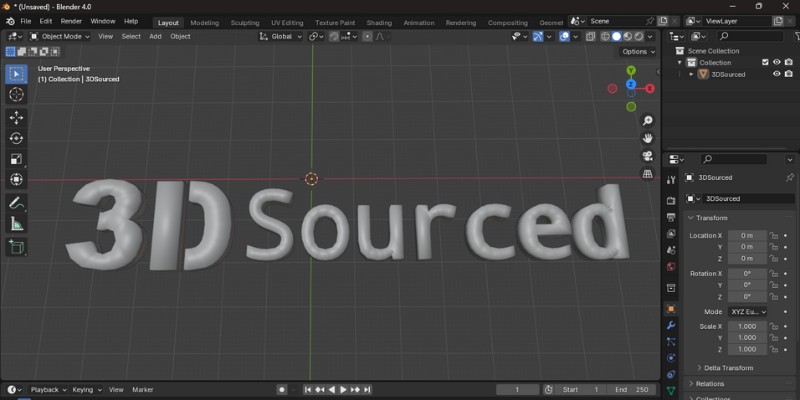
Task: Select the Measure tool
Action: 16,223
